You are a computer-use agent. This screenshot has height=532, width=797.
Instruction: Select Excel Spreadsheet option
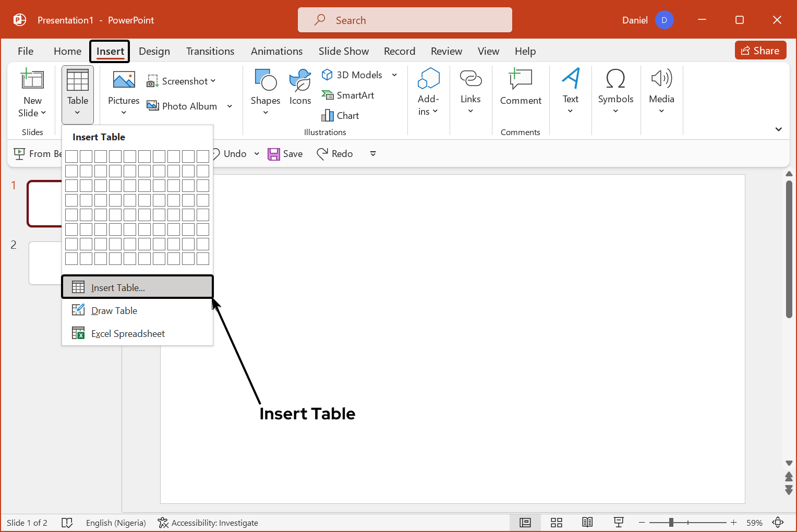click(128, 334)
